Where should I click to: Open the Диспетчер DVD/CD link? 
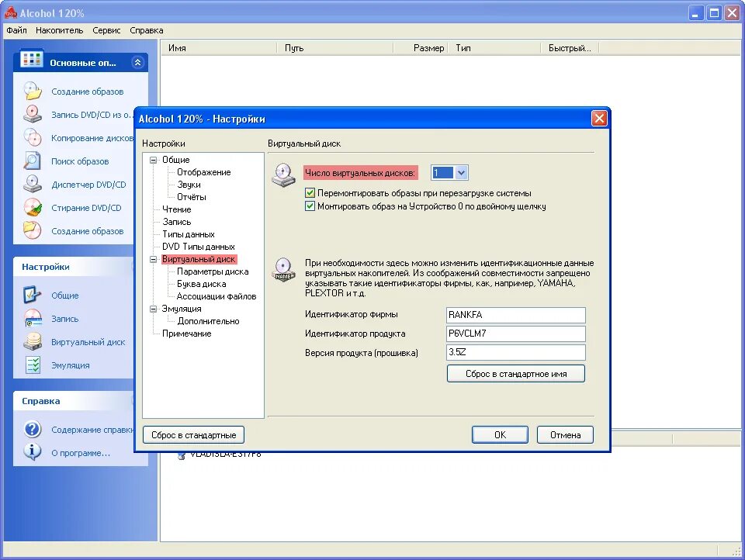click(x=88, y=185)
